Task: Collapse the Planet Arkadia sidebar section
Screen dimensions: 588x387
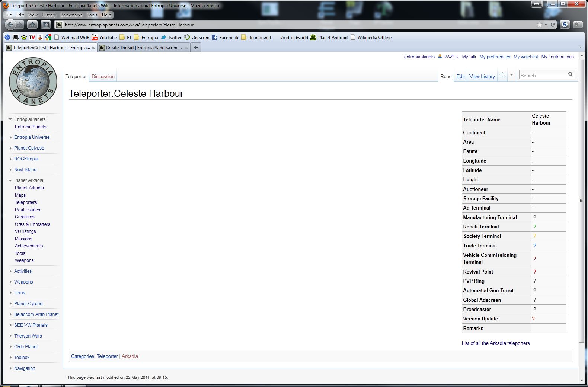Action: pyautogui.click(x=10, y=180)
